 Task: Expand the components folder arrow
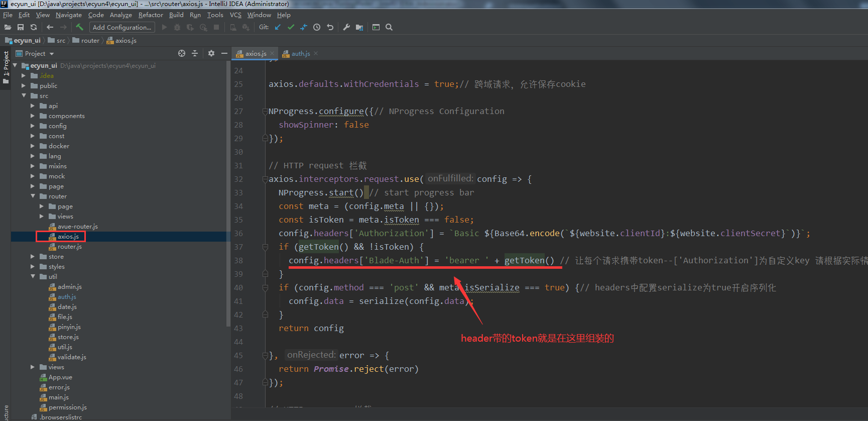click(33, 116)
